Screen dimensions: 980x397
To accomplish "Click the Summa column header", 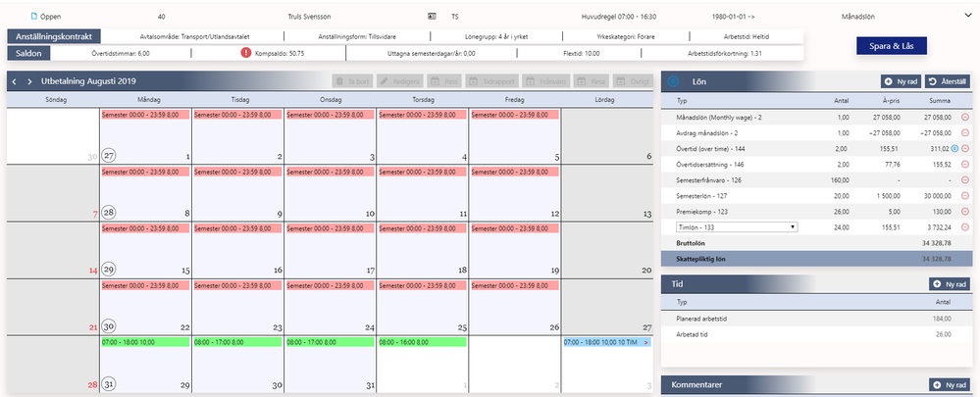I will tap(940, 101).
